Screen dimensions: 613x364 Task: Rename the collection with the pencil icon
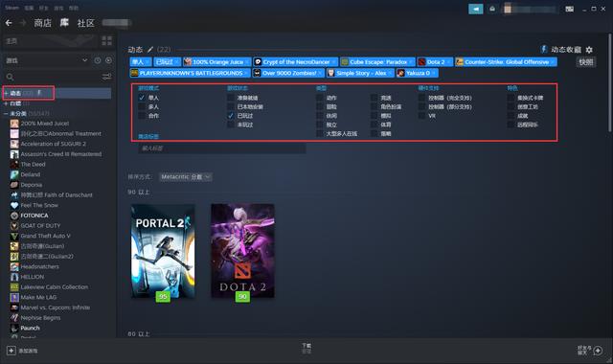tap(150, 50)
